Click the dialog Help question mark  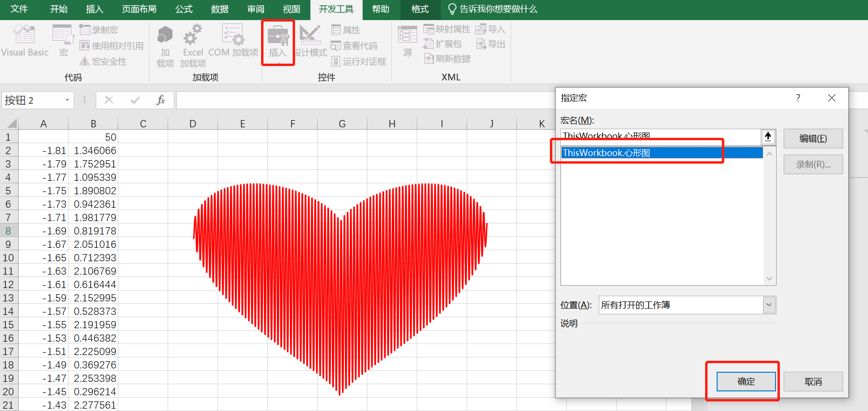coord(798,98)
